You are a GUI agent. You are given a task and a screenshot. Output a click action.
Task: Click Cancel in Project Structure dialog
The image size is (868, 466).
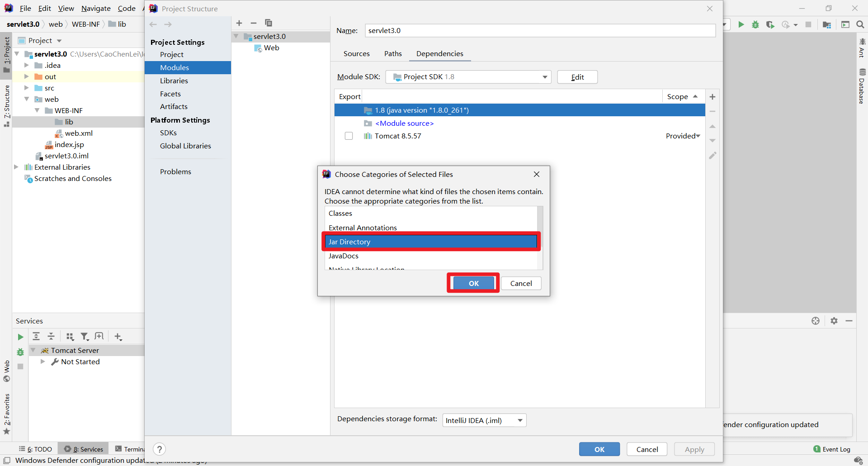point(647,449)
